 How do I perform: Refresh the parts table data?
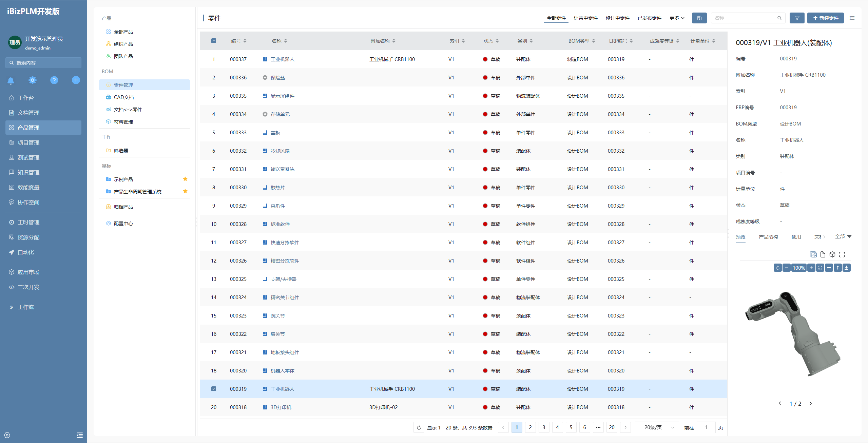[419, 427]
